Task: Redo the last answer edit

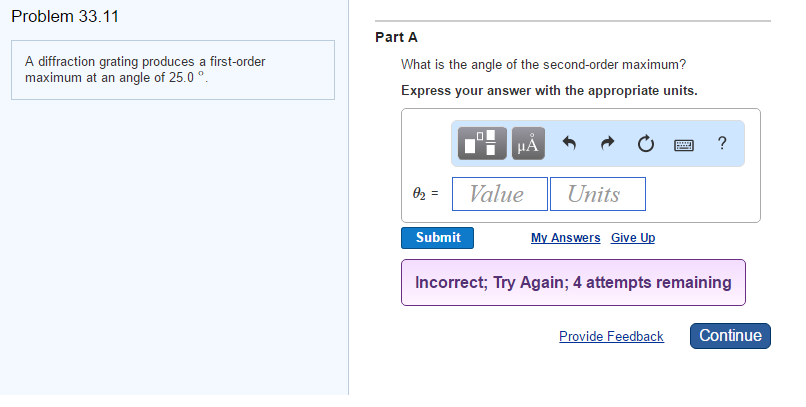Action: tap(608, 144)
